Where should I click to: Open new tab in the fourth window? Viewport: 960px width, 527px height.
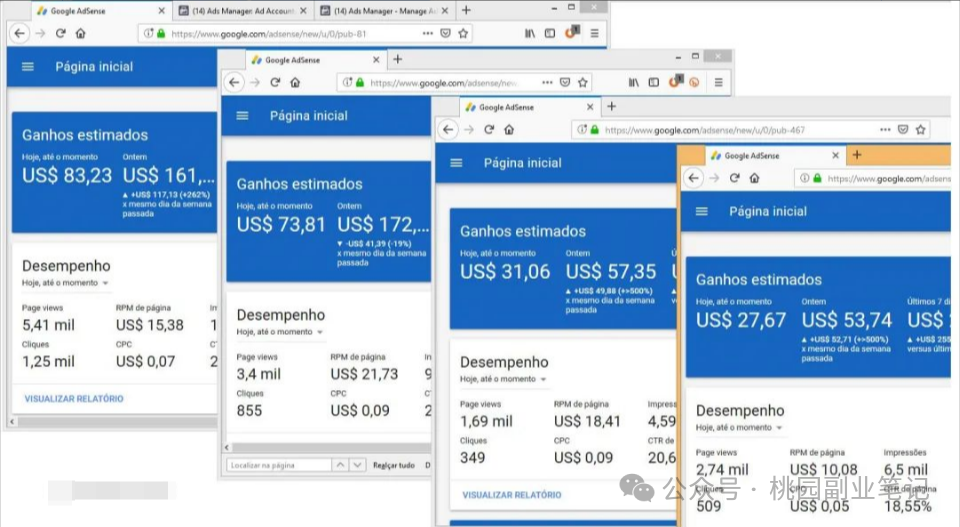tap(857, 155)
